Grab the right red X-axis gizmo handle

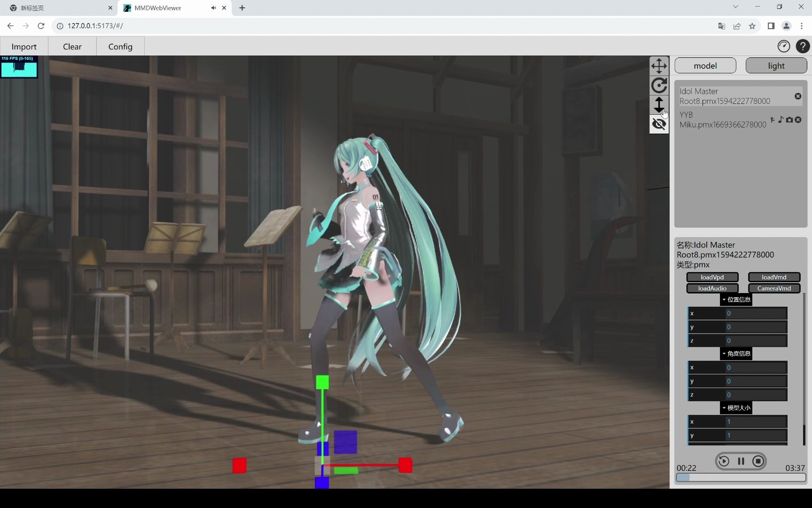coord(405,465)
